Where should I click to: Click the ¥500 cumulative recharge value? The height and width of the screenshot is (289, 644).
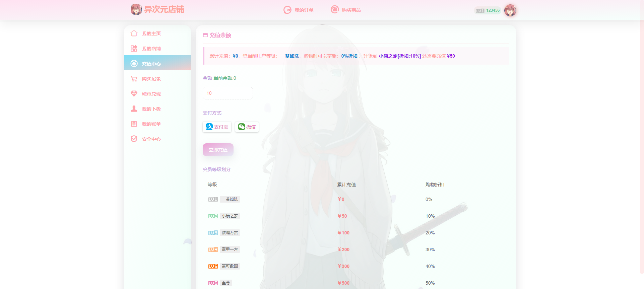343,283
